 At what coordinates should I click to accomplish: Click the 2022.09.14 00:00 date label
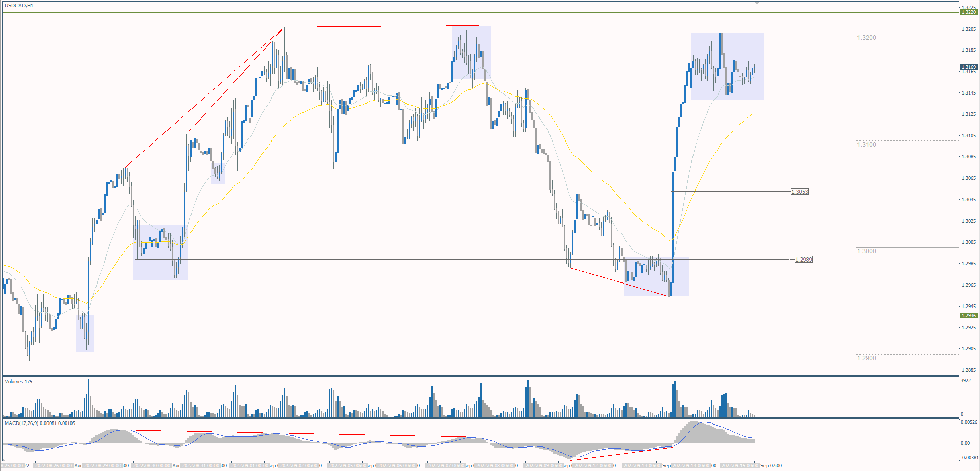pyautogui.click(x=691, y=466)
